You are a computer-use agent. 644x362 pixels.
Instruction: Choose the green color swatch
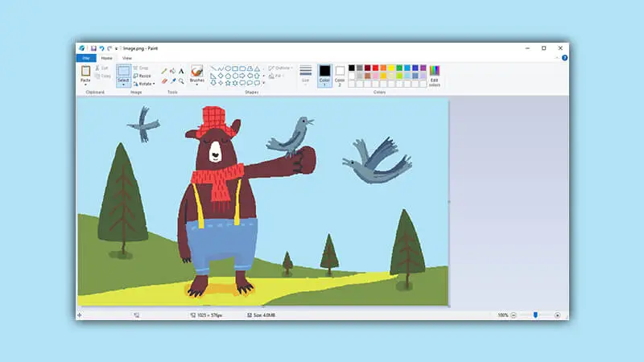(x=399, y=68)
